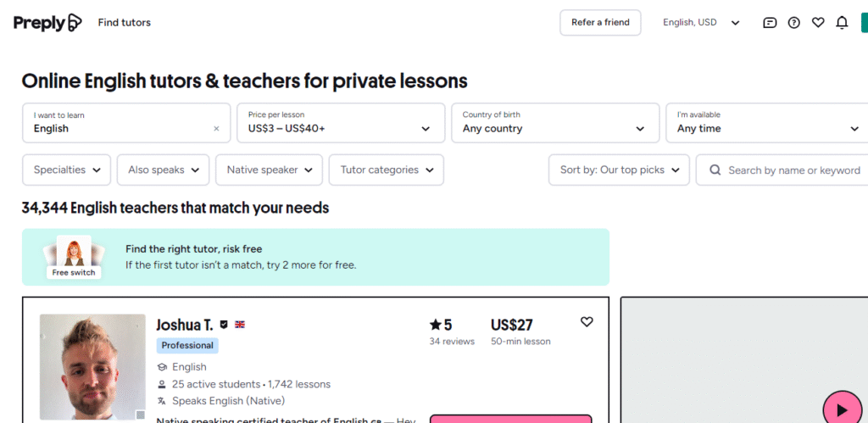Viewport: 868px width, 423px height.
Task: Open the notifications bell
Action: click(842, 23)
